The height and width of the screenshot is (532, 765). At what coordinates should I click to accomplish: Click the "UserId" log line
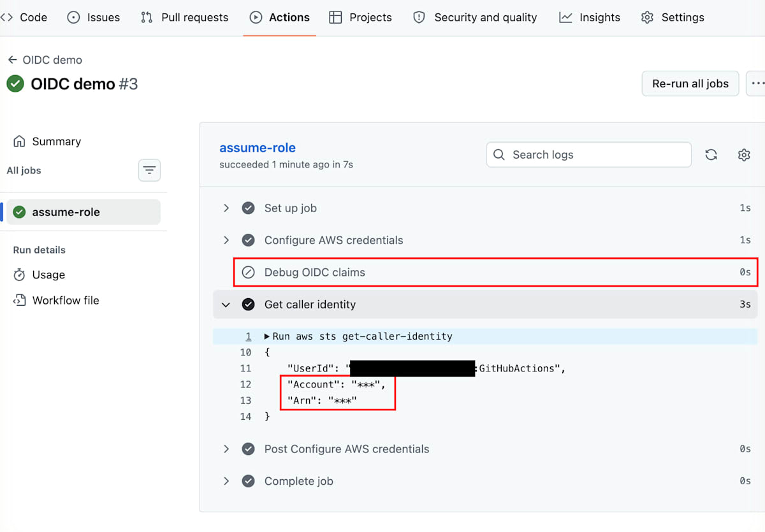tap(426, 368)
